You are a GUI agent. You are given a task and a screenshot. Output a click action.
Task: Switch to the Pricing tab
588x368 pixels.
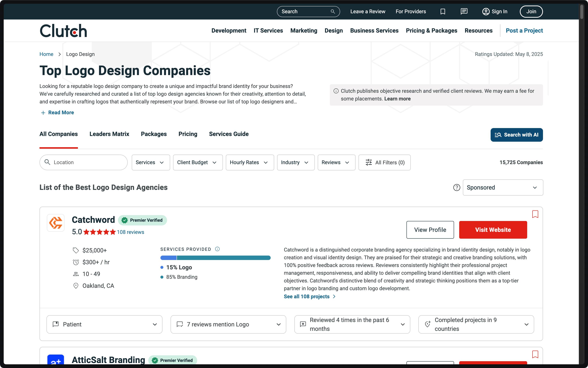[188, 134]
